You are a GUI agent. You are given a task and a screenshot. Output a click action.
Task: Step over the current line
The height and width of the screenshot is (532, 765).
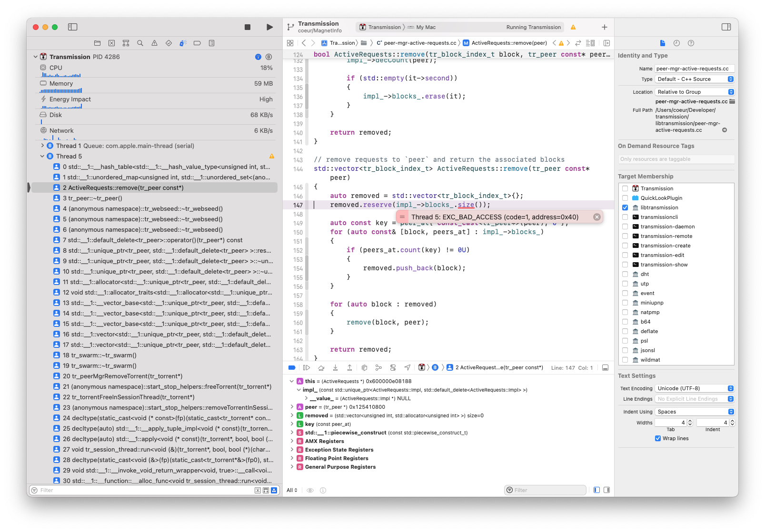pyautogui.click(x=321, y=367)
